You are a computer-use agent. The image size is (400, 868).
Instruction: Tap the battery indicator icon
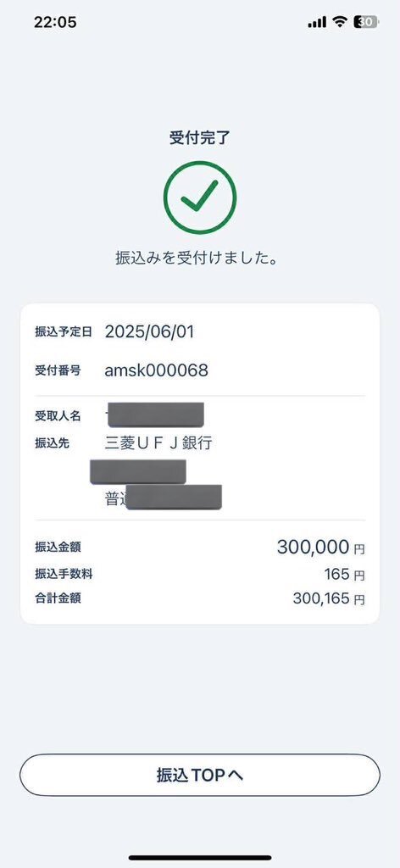(x=367, y=22)
